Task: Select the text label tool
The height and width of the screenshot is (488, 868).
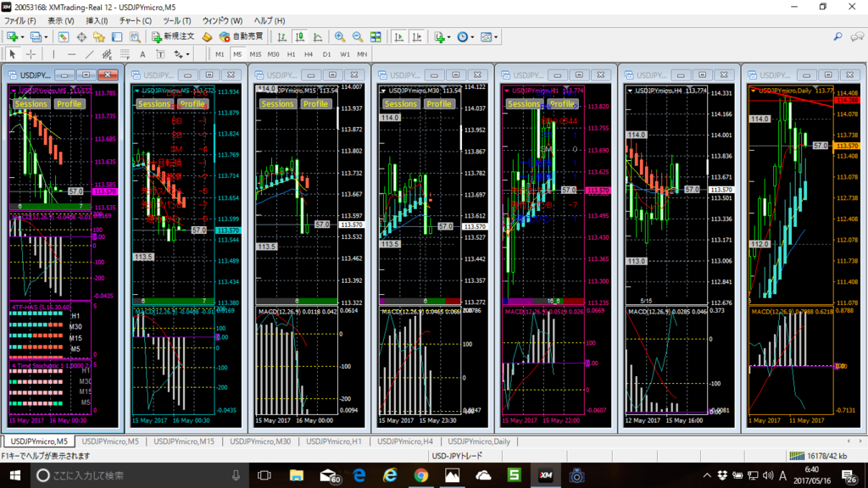Action: pos(160,54)
